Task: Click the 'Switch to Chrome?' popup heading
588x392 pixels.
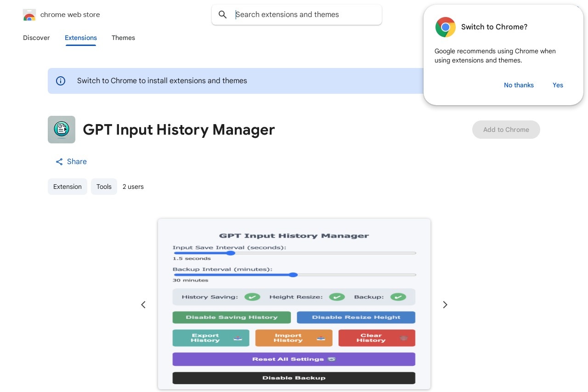Action: [494, 27]
